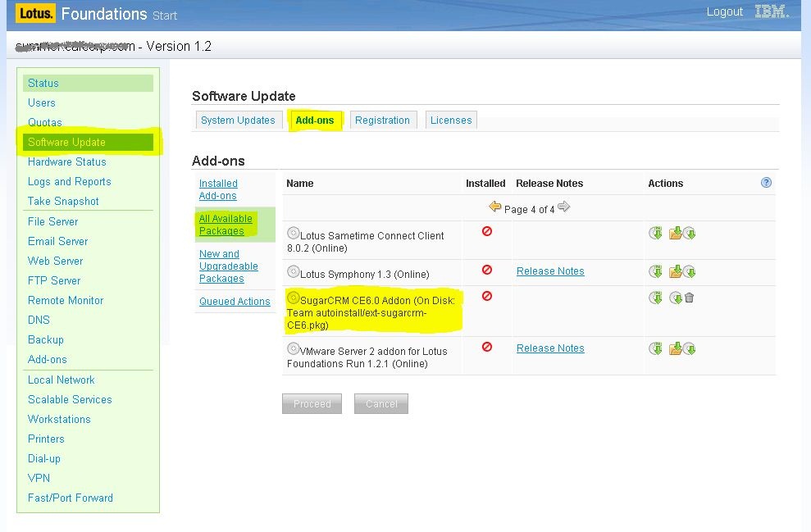This screenshot has height=532, width=811.
Task: Click the red not-installed icon for Lotus Symphony
Action: (x=487, y=270)
